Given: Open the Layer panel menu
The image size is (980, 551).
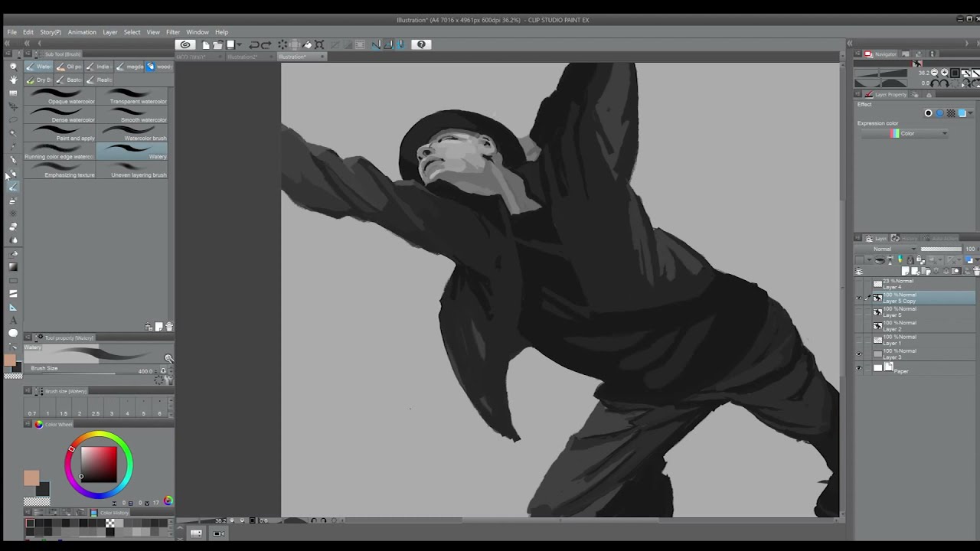Looking at the screenshot, I should tap(858, 238).
